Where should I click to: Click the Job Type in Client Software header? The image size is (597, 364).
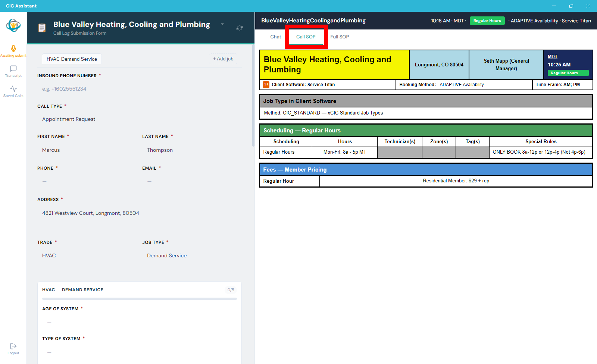[x=426, y=101]
